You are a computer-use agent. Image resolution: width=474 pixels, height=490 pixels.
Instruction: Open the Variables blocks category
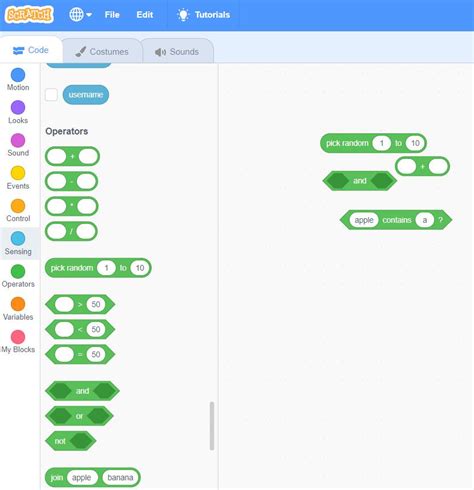tap(18, 309)
